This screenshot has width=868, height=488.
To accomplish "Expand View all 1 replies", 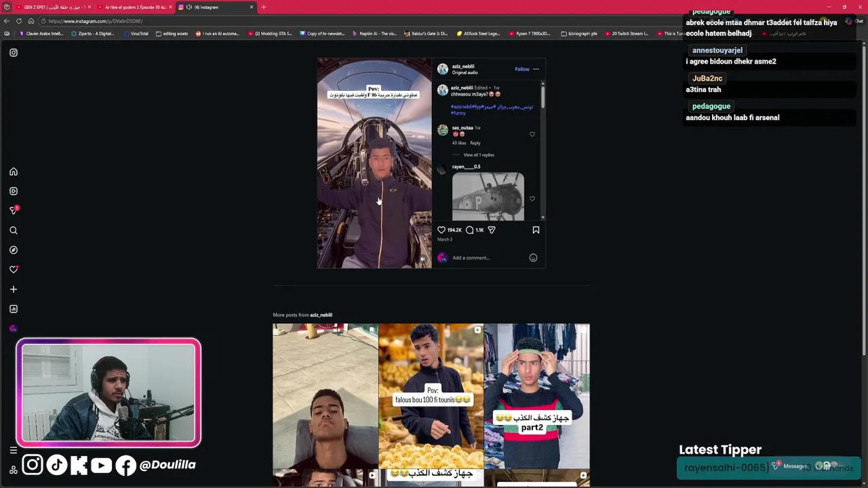I will tap(478, 155).
